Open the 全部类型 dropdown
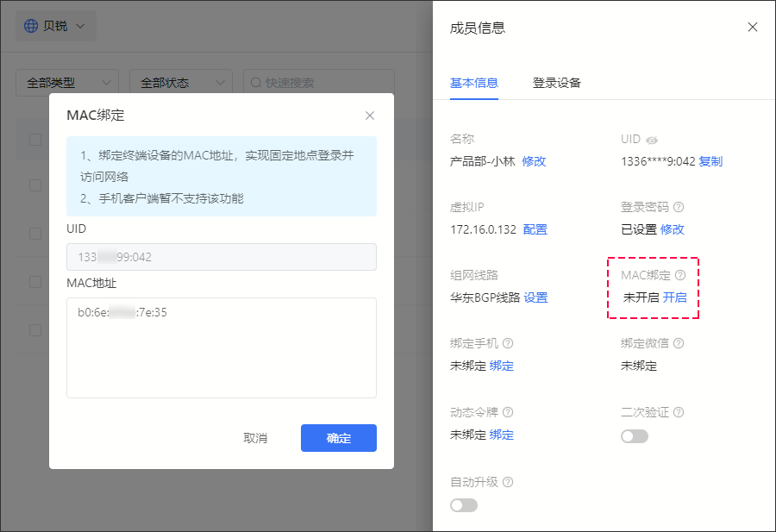This screenshot has width=776, height=532. pos(67,83)
